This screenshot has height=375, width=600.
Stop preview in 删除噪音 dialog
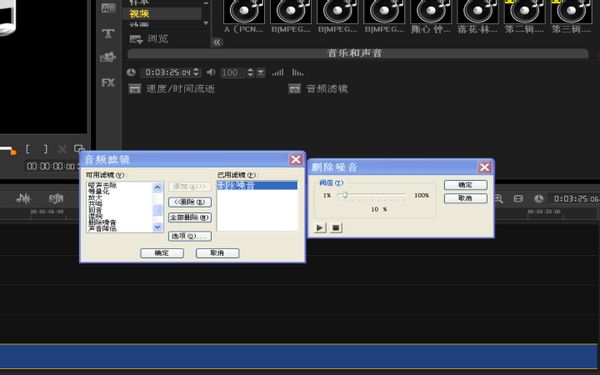point(336,228)
